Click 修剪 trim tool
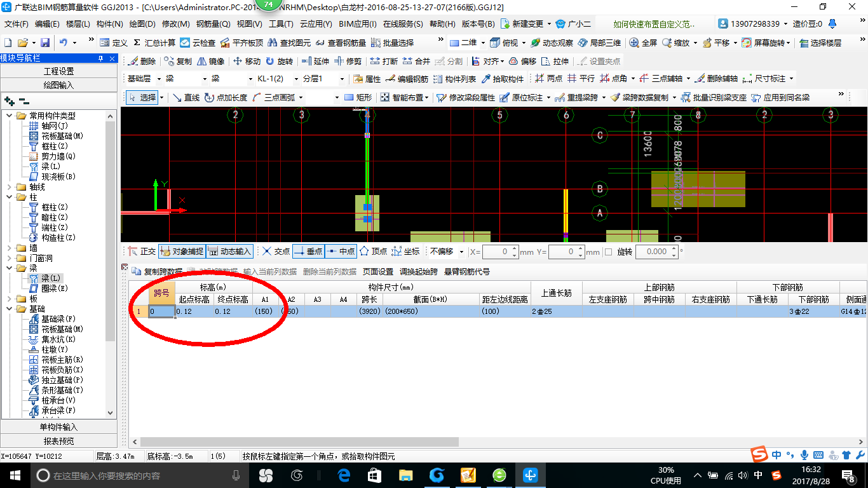 pyautogui.click(x=348, y=62)
